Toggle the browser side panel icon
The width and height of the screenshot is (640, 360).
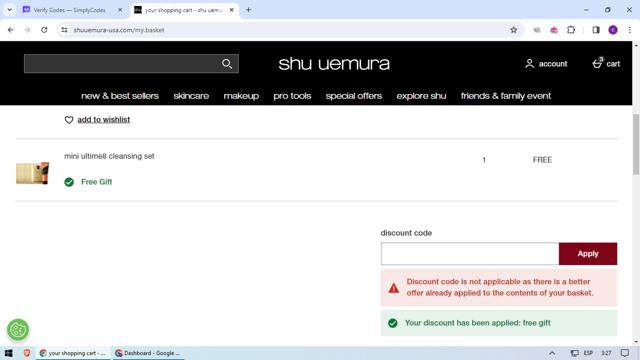coord(596,30)
